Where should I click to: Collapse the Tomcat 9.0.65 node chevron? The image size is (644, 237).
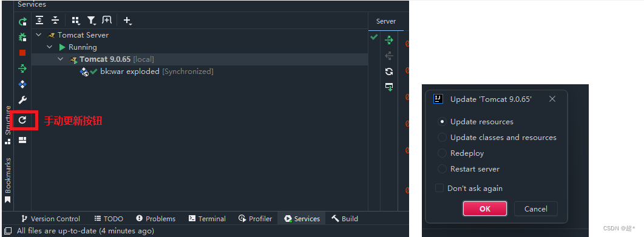point(61,59)
